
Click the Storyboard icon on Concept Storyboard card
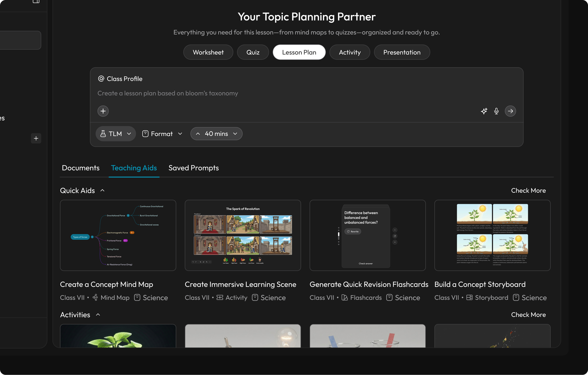469,297
